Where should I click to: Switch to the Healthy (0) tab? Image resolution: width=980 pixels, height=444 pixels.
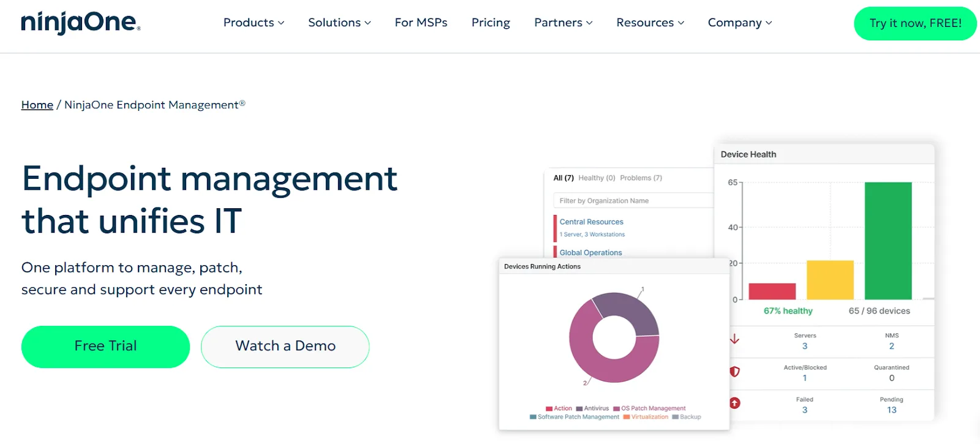point(597,178)
